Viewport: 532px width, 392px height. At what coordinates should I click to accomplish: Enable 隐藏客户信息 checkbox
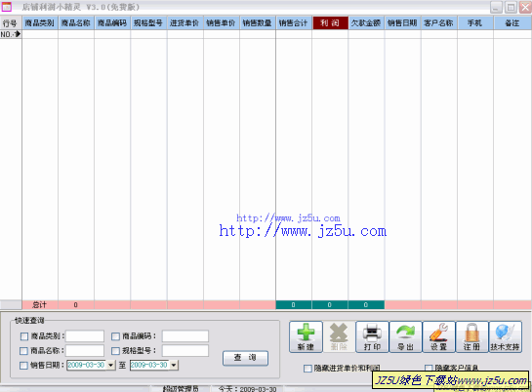click(429, 368)
